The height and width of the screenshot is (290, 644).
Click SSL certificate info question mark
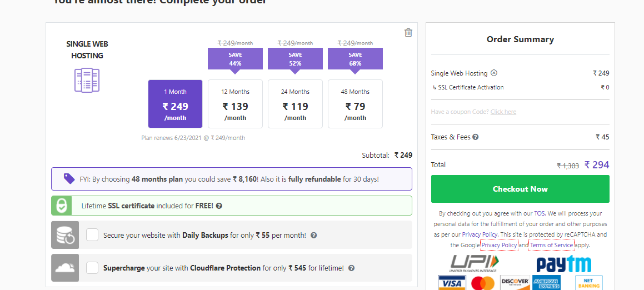[x=219, y=206]
